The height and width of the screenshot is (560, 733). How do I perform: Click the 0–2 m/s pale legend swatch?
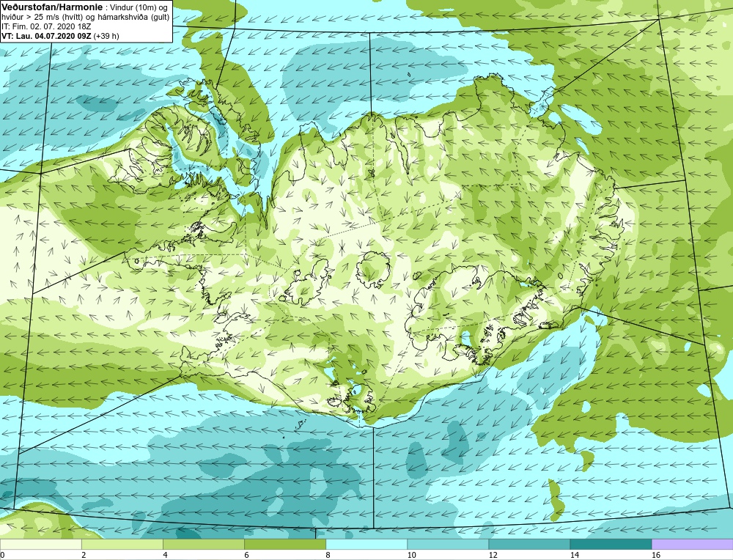click(x=40, y=544)
